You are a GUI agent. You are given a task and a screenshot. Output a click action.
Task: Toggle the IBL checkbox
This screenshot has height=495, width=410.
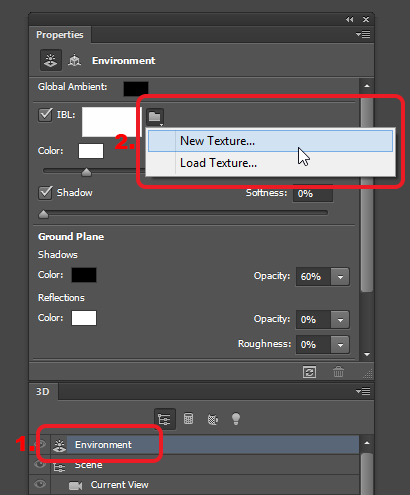click(x=45, y=115)
